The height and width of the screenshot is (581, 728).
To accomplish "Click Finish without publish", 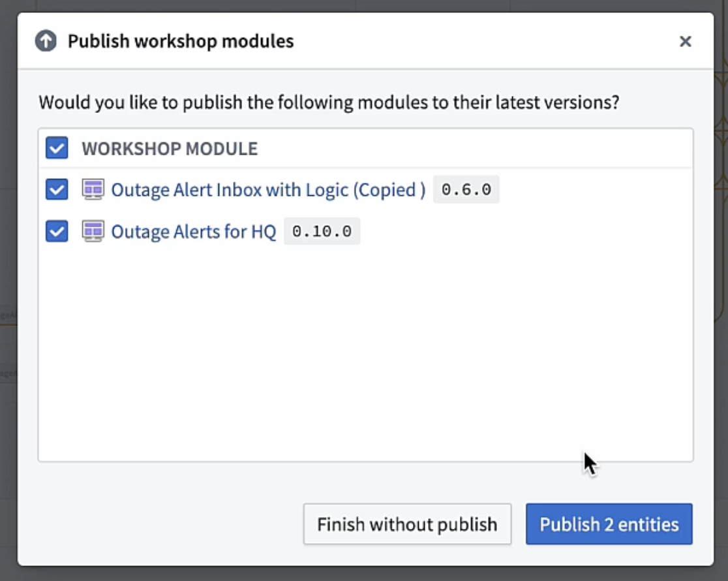I will tap(407, 524).
